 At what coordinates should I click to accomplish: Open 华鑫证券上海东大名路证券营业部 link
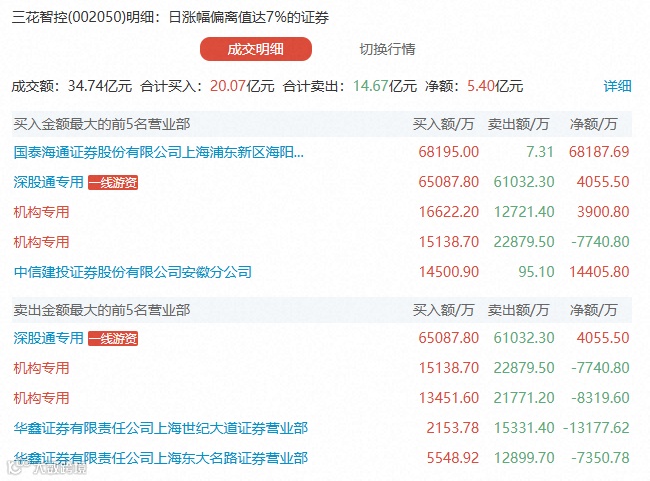pos(160,458)
